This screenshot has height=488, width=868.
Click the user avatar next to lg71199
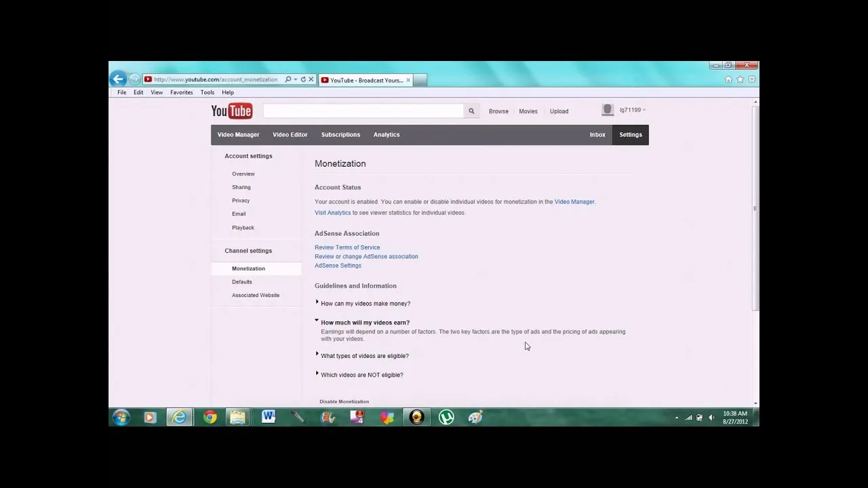(607, 110)
